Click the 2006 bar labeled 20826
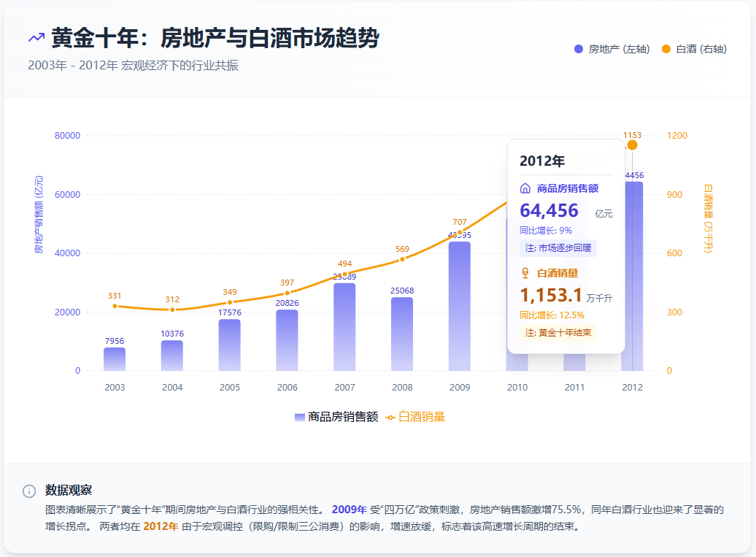The height and width of the screenshot is (557, 756). click(288, 340)
